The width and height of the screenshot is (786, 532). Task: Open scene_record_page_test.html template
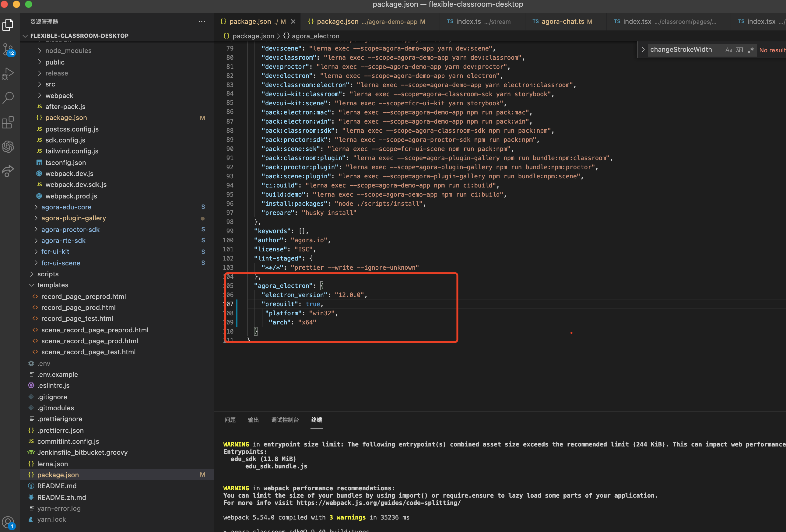pyautogui.click(x=88, y=352)
